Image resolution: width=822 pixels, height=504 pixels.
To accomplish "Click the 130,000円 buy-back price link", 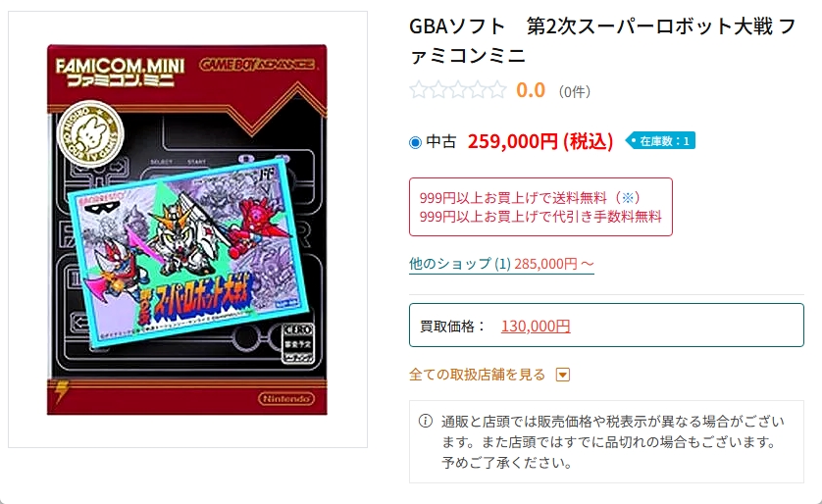I will point(536,326).
